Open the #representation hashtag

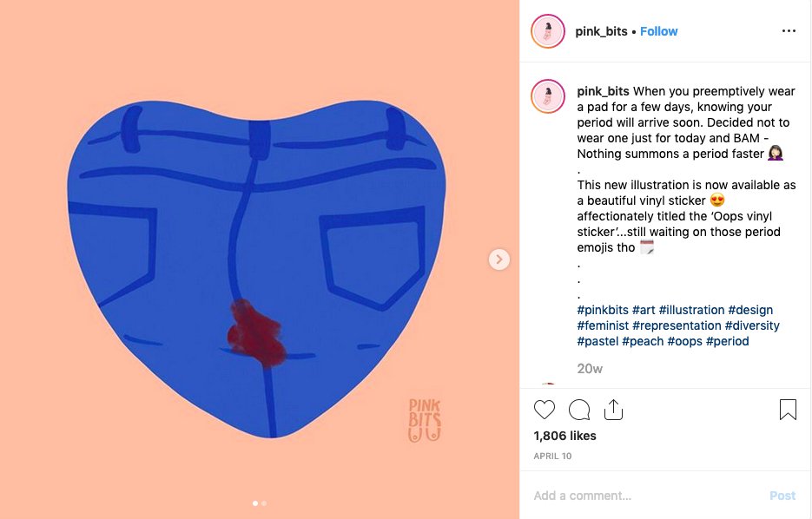pyautogui.click(x=677, y=325)
